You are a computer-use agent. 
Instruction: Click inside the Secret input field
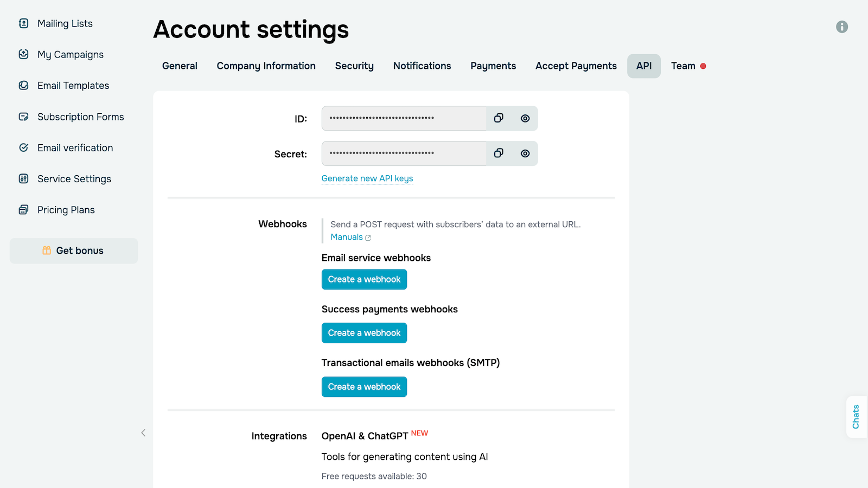click(404, 153)
